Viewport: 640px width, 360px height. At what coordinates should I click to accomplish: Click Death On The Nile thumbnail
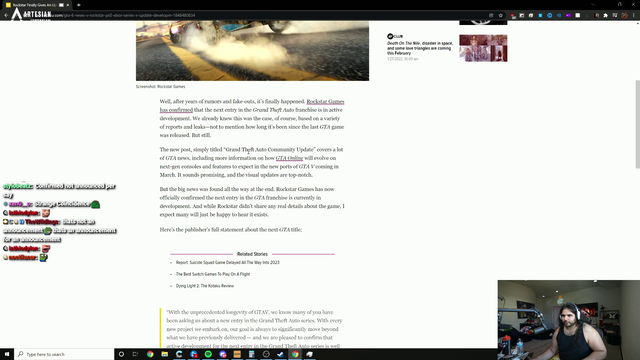coord(483,48)
